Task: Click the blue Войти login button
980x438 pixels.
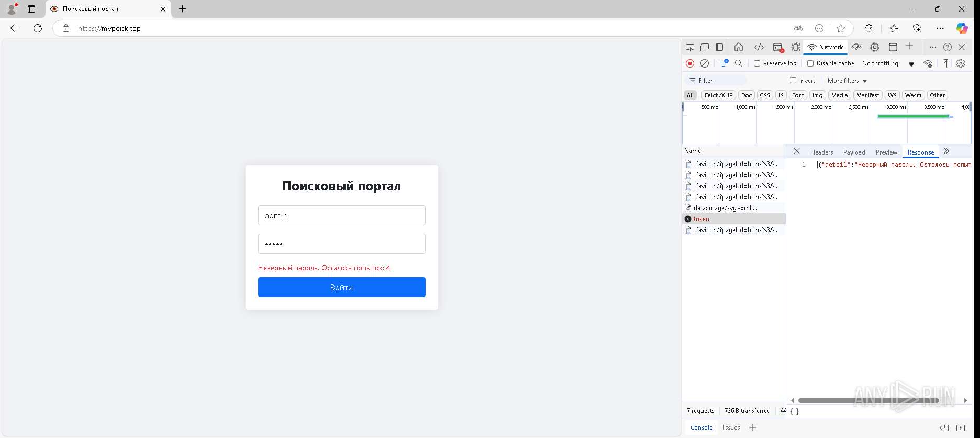Action: [x=341, y=287]
